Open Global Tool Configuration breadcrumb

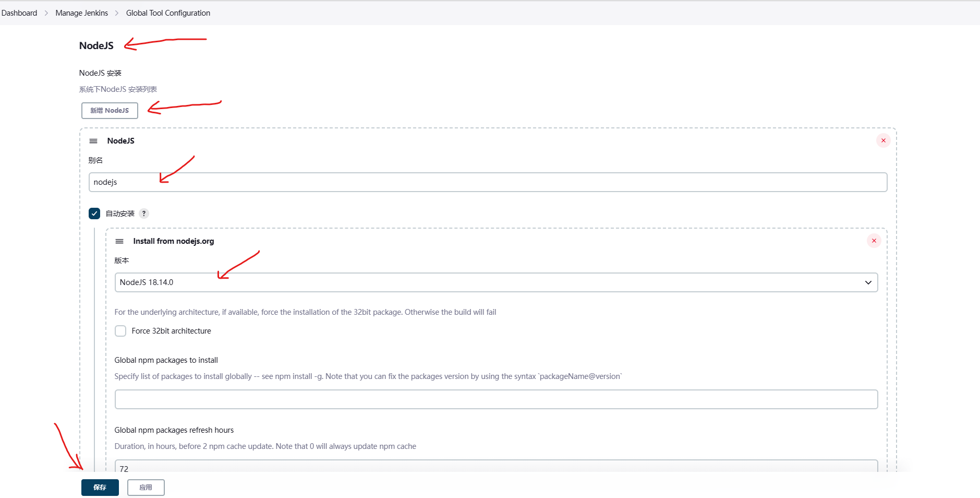(x=168, y=13)
